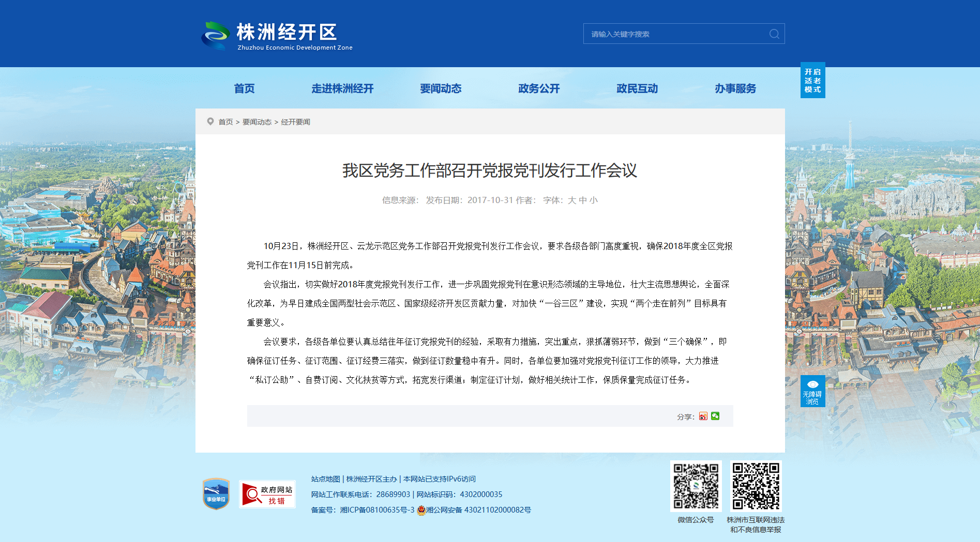Viewport: 980px width, 542px height.
Task: Open the 政务公开 navigation menu
Action: click(x=539, y=88)
